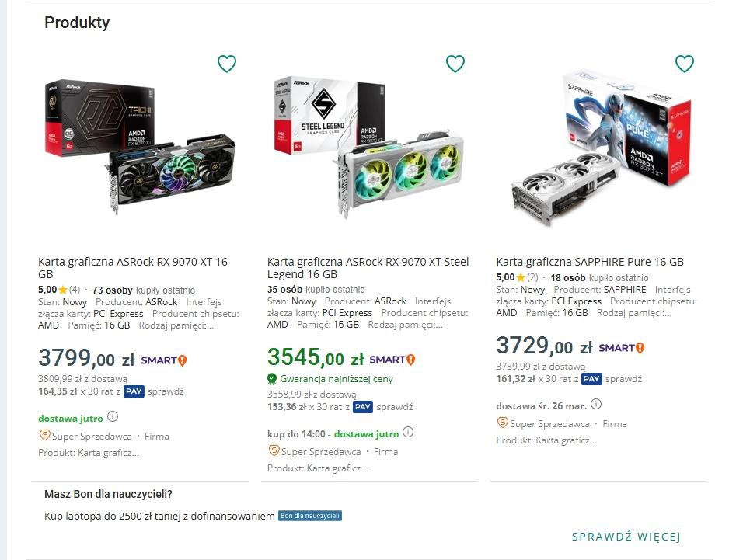The height and width of the screenshot is (560, 729).
Task: Open delivery info icon for 'dostawa śr. 26 mar.'
Action: 596,405
